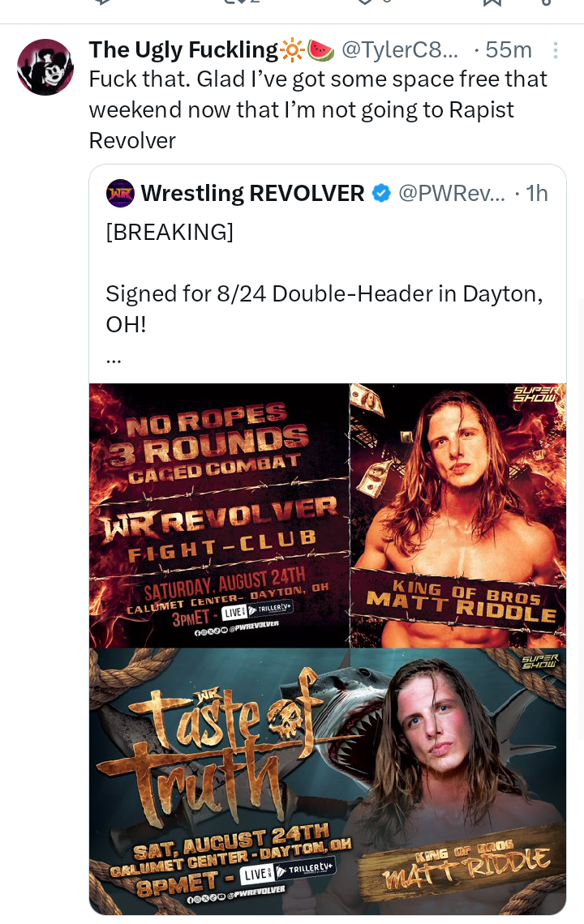Open the Revolver Fight-Club poster image
This screenshot has height=924, width=584.
pyautogui.click(x=219, y=515)
